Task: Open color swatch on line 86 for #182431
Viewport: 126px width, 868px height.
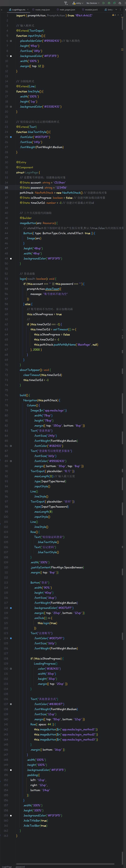Action: [x=11, y=446]
